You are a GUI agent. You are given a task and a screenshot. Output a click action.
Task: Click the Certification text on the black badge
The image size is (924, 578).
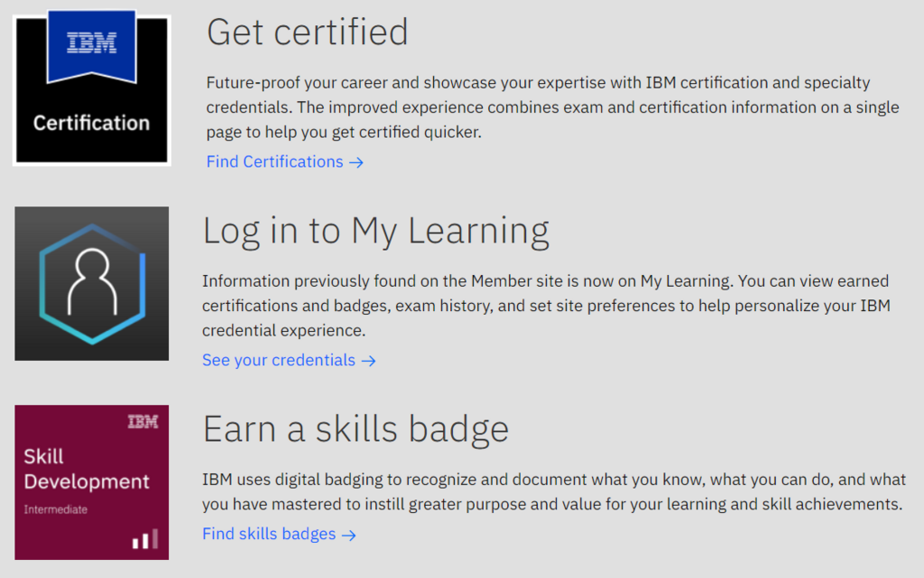[91, 123]
